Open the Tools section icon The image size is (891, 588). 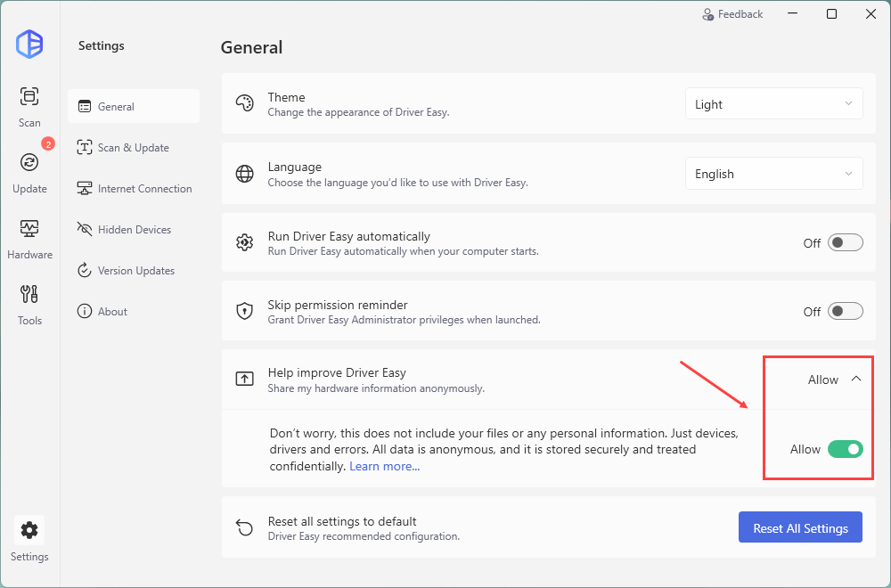(29, 295)
